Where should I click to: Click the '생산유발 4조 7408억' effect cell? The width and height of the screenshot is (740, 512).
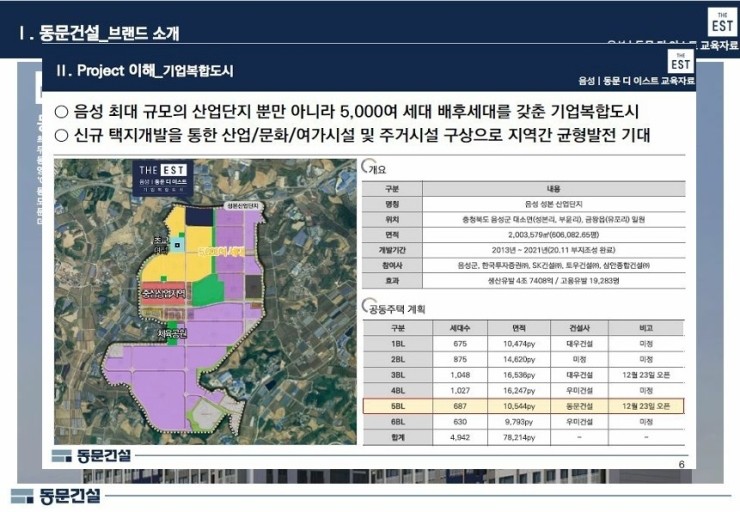[554, 281]
